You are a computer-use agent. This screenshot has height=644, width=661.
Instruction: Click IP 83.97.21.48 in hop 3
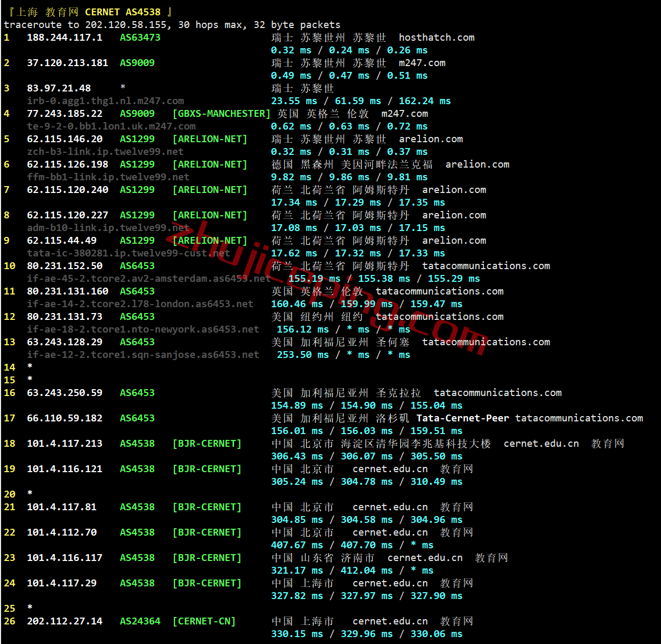point(59,88)
